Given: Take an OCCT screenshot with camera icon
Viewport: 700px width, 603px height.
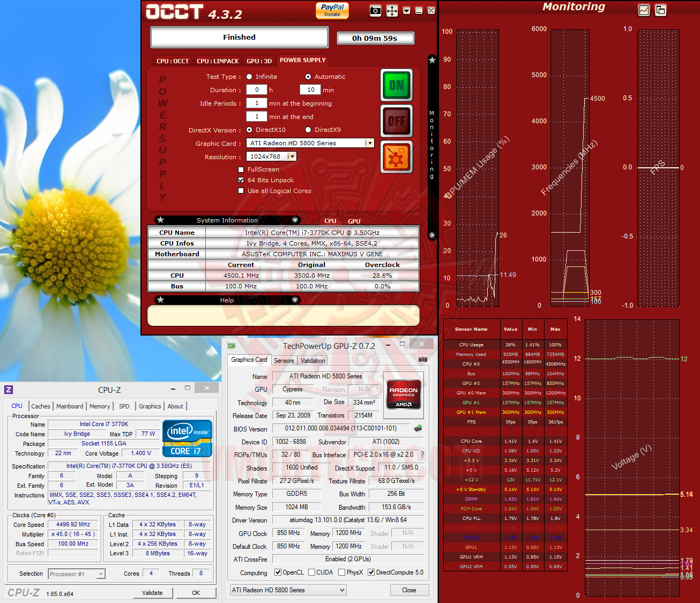Looking at the screenshot, I should click(x=376, y=11).
